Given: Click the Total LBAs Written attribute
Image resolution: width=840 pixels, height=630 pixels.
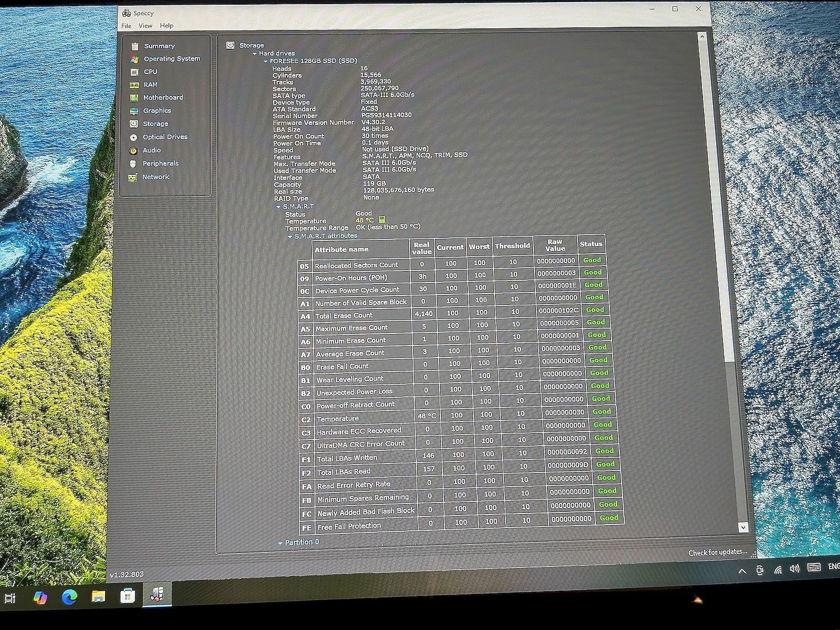Looking at the screenshot, I should (347, 458).
